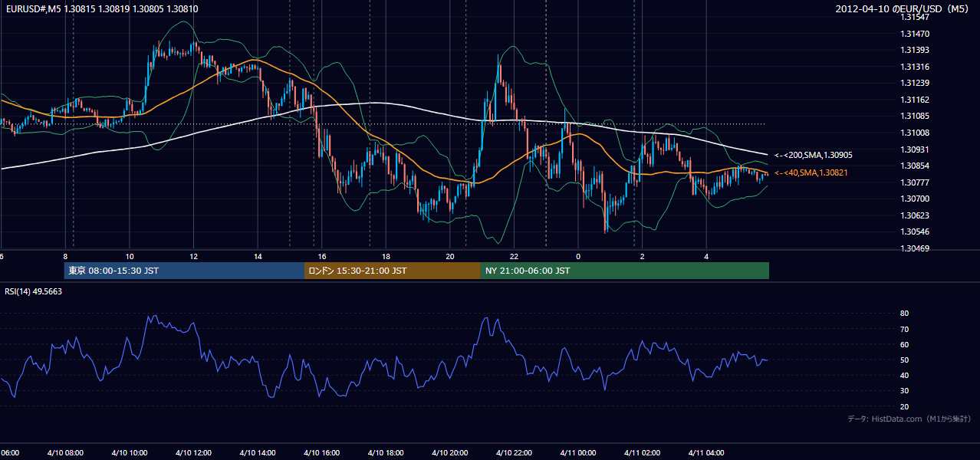Click the 4/11 04:00 time axis label
Viewport: 980px width, 460px height.
coord(705,452)
